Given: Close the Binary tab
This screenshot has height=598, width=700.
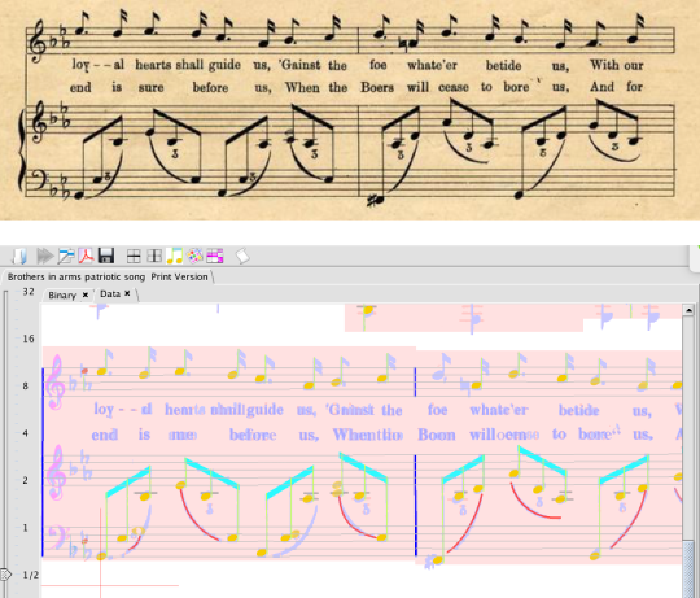Looking at the screenshot, I should point(86,295).
